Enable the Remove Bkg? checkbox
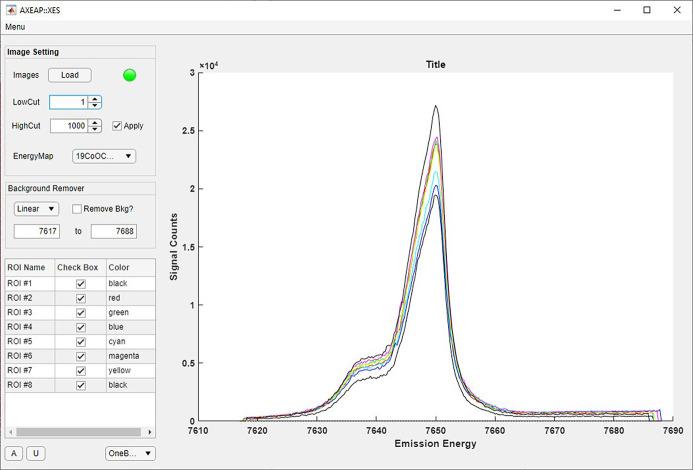This screenshot has width=693, height=470. pos(78,209)
